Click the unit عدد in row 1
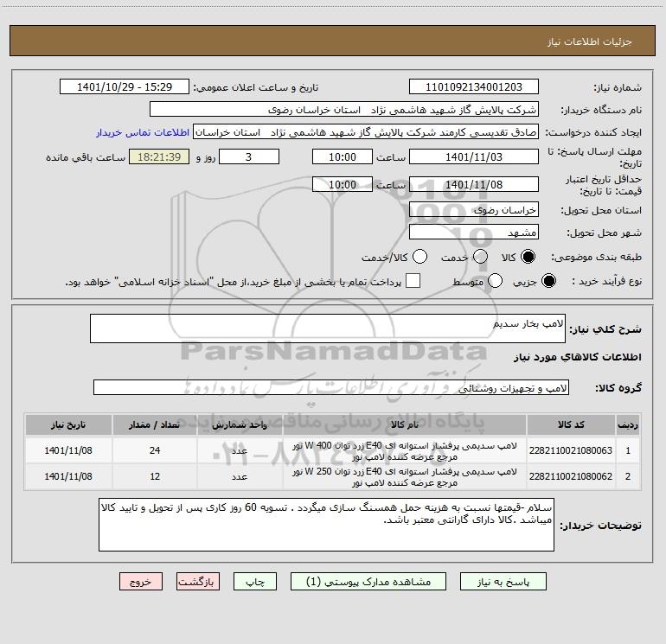Viewport: 666px width, 644px height. pos(240,451)
